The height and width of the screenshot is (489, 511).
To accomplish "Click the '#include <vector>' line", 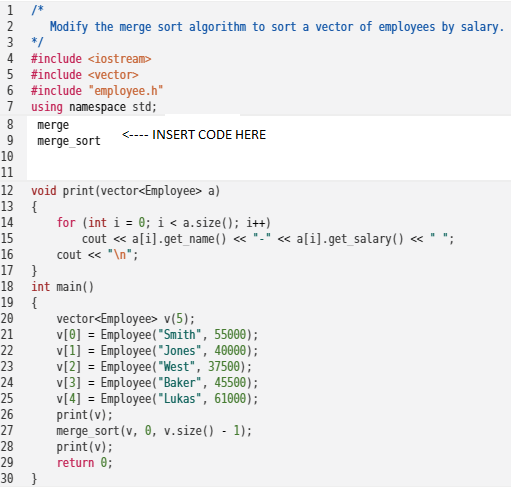I will (85, 75).
